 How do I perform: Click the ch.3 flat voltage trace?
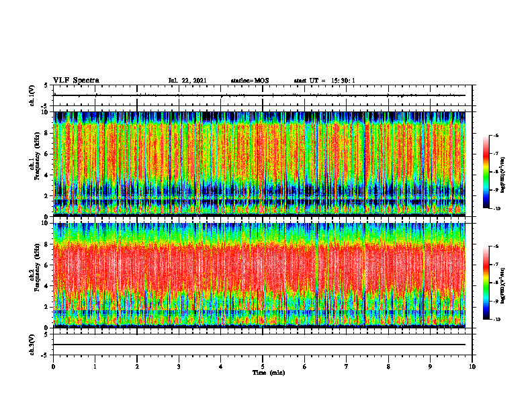[259, 345]
